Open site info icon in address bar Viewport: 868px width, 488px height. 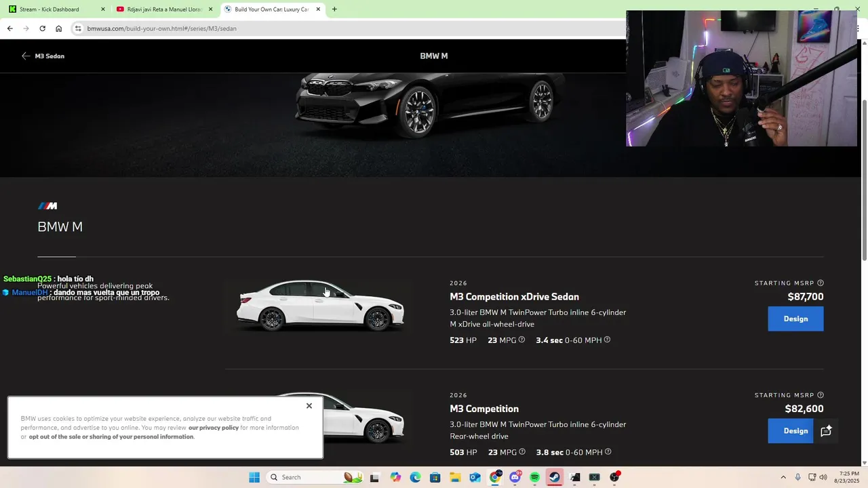point(78,28)
